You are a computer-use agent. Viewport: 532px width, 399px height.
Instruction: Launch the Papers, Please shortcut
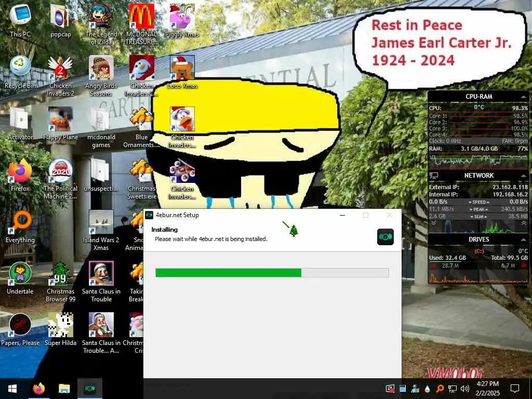20,329
